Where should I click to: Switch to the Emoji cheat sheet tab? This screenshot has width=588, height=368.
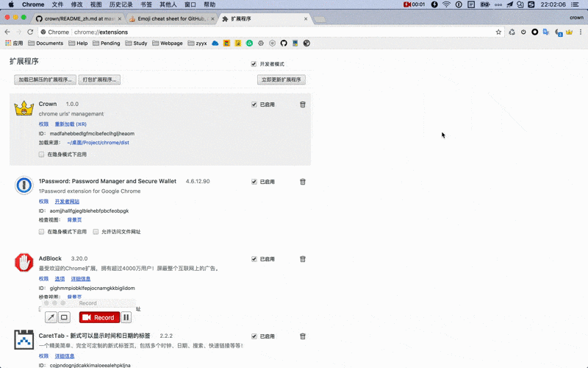coord(171,18)
